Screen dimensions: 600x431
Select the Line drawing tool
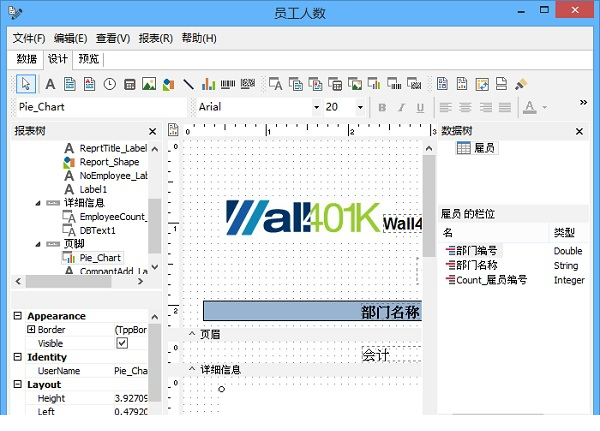188,84
